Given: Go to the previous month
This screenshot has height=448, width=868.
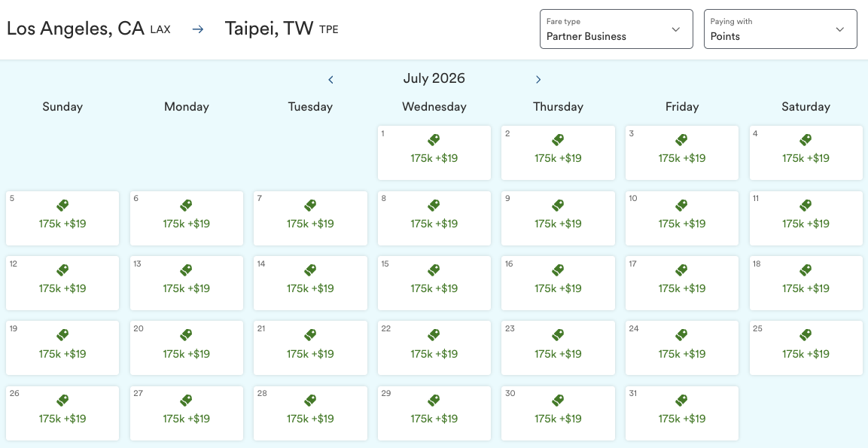Looking at the screenshot, I should point(330,78).
